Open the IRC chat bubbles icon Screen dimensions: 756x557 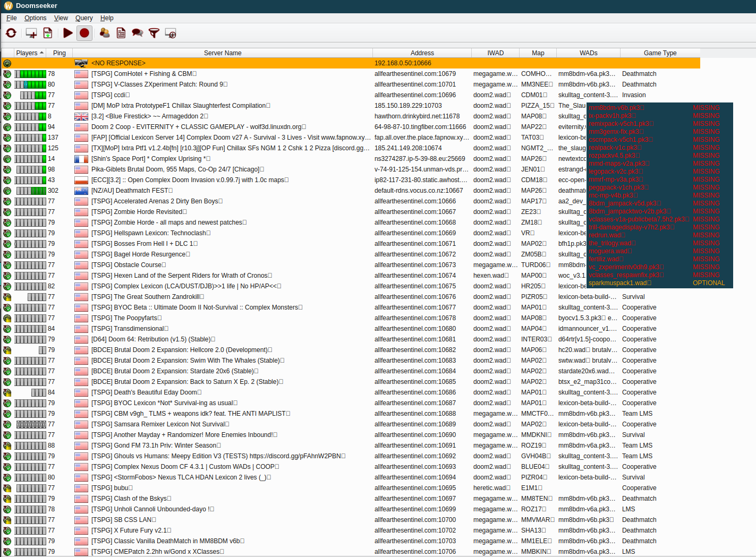click(137, 33)
